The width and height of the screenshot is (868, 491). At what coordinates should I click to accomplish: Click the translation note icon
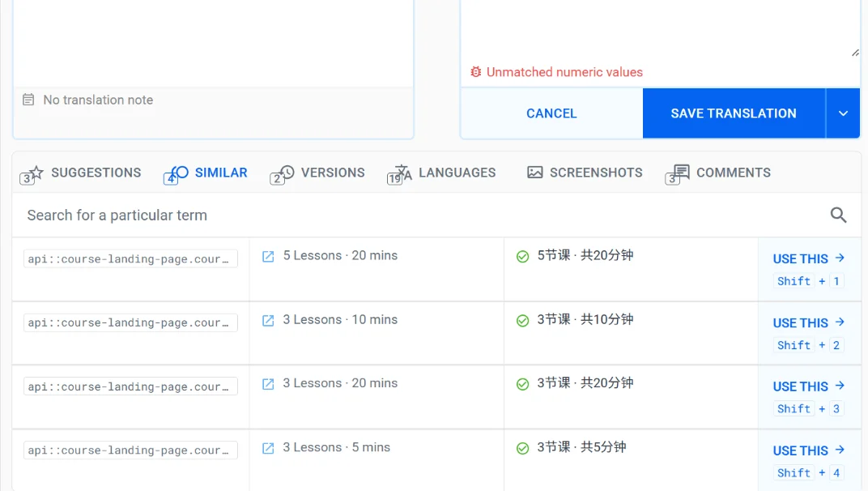(x=28, y=100)
